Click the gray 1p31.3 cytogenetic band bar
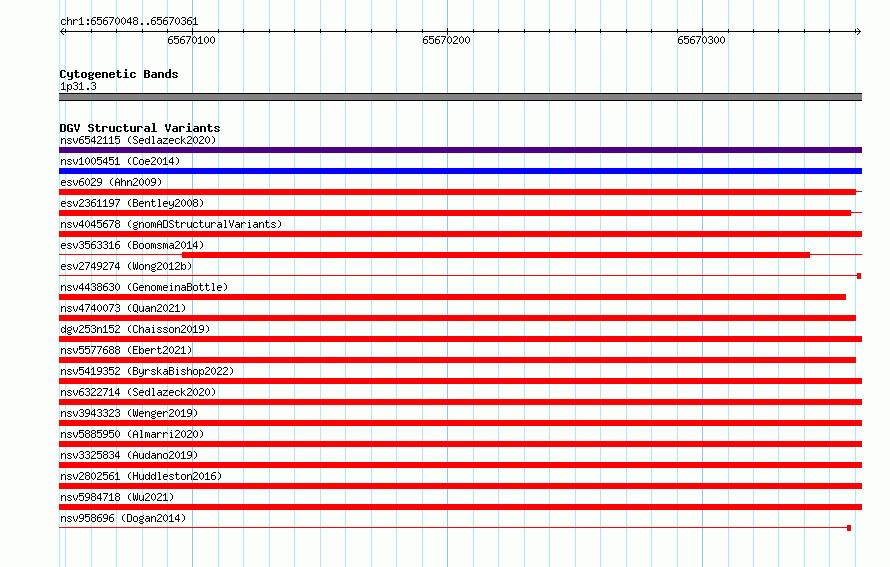The image size is (890, 567). tap(460, 97)
